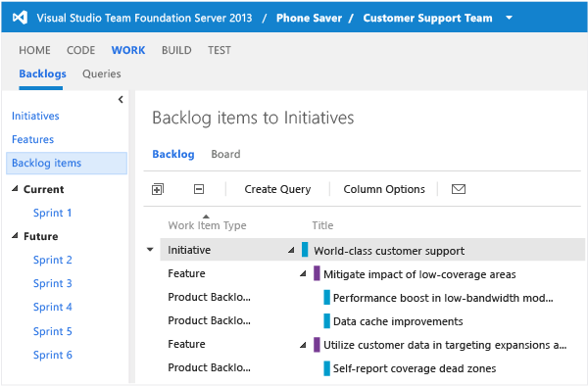588x386 pixels.
Task: Open the HOME hub
Action: pos(34,50)
